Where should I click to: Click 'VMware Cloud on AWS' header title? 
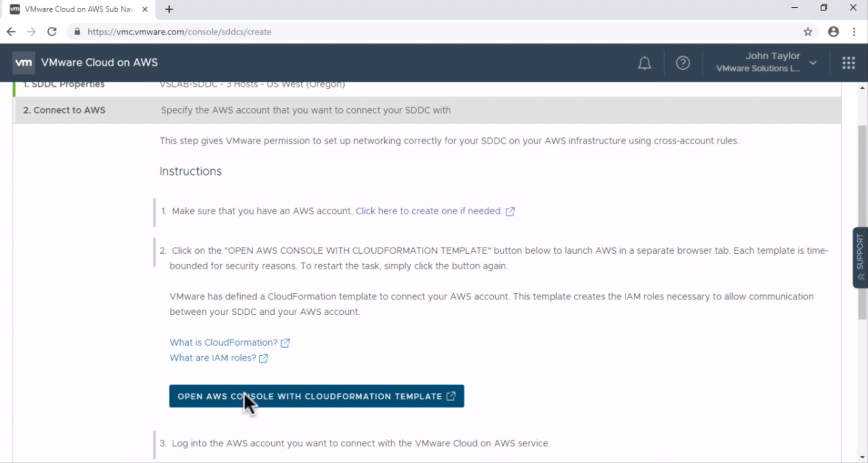pos(99,62)
